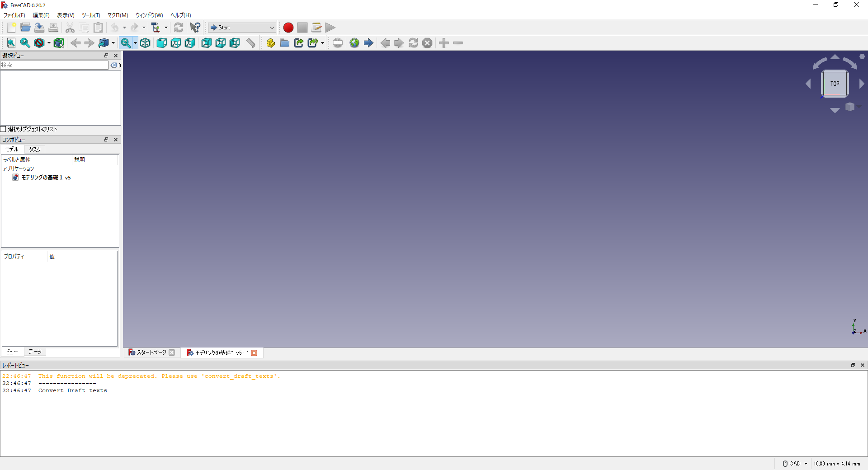The width and height of the screenshot is (868, 470).
Task: Open the 編集(E) menu
Action: tap(41, 15)
